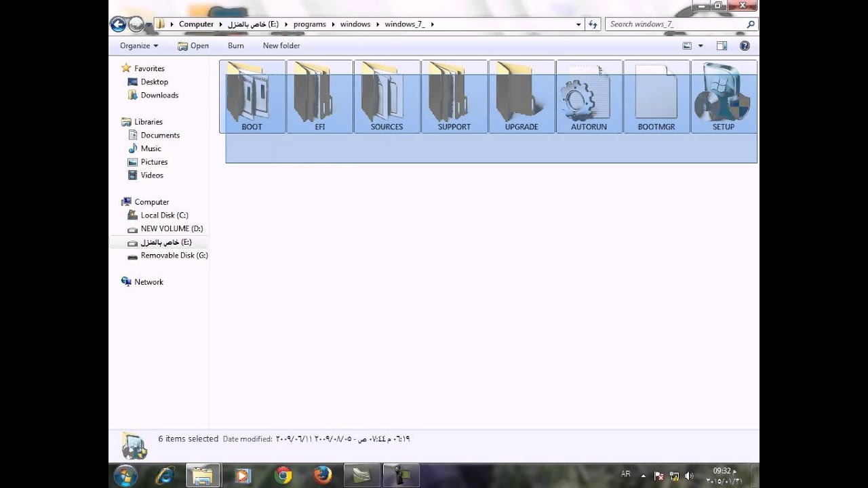Screen dimensions: 868x488
Task: Open the volume speaker tray icon
Action: tap(689, 476)
